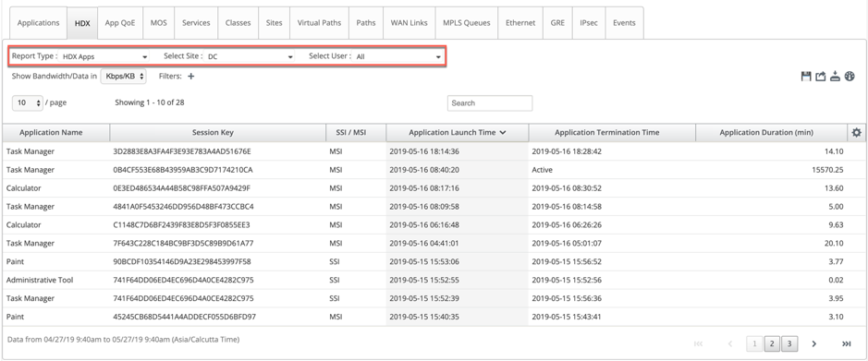
Task: Click the Active termination status cell
Action: tap(542, 170)
